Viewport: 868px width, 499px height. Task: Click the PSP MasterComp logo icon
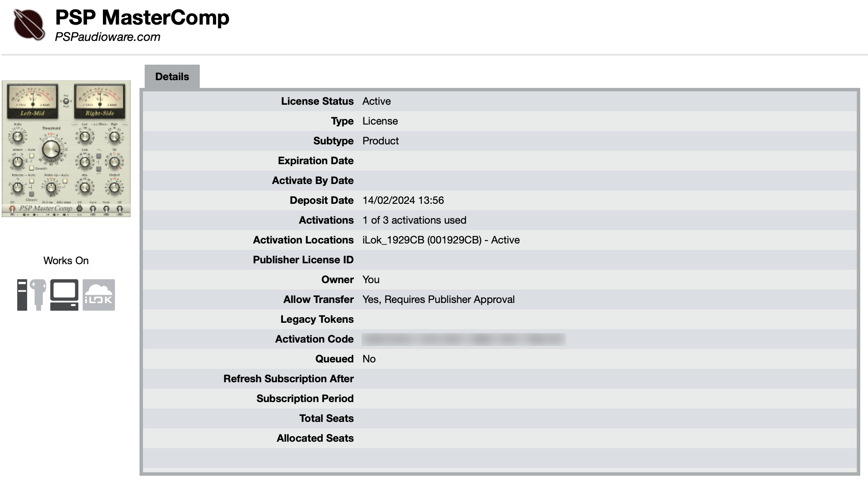pyautogui.click(x=29, y=25)
